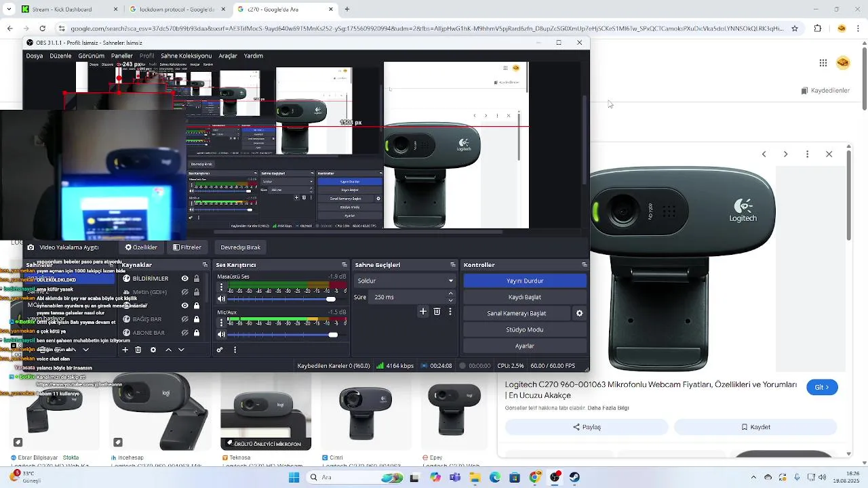Open Masaüstü Ses three-dot options menu
868x488 pixels.
221,287
